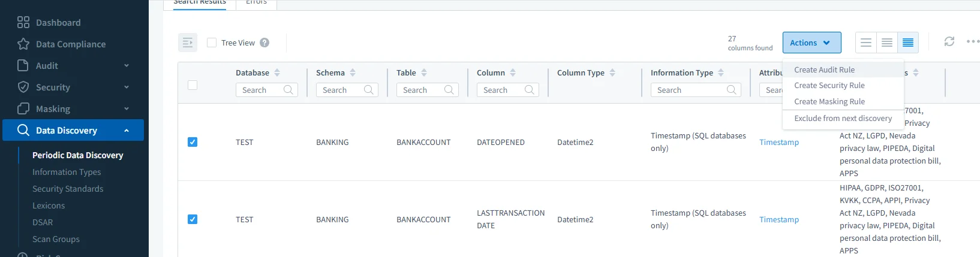Select Exclude from next discovery
Viewport: 980px width, 257px height.
(x=843, y=119)
